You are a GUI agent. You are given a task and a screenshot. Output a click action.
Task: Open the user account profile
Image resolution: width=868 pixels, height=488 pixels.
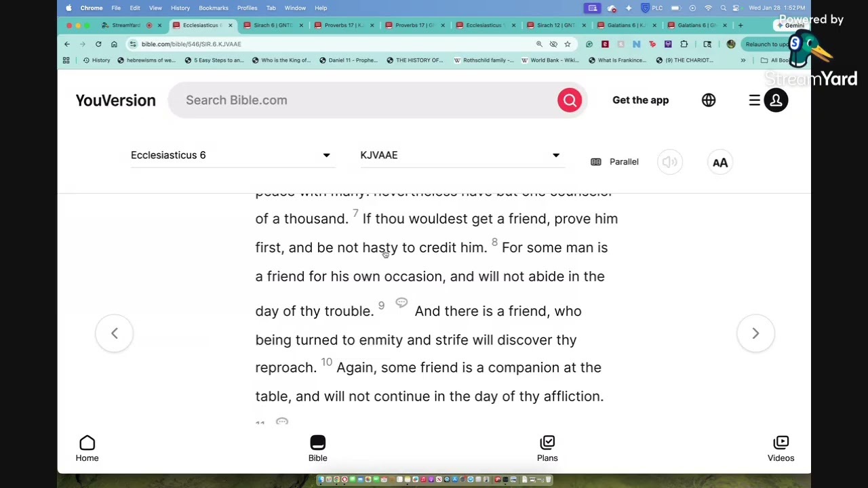(776, 100)
